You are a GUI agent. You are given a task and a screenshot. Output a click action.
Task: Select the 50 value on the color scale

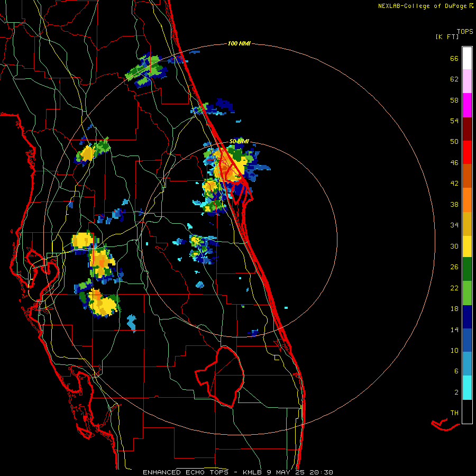[x=454, y=141]
